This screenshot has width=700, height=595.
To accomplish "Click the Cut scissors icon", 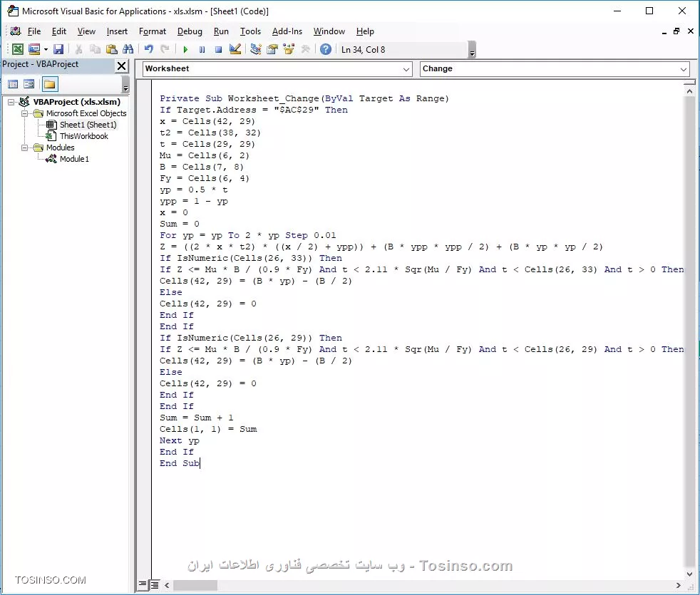I will pyautogui.click(x=79, y=49).
